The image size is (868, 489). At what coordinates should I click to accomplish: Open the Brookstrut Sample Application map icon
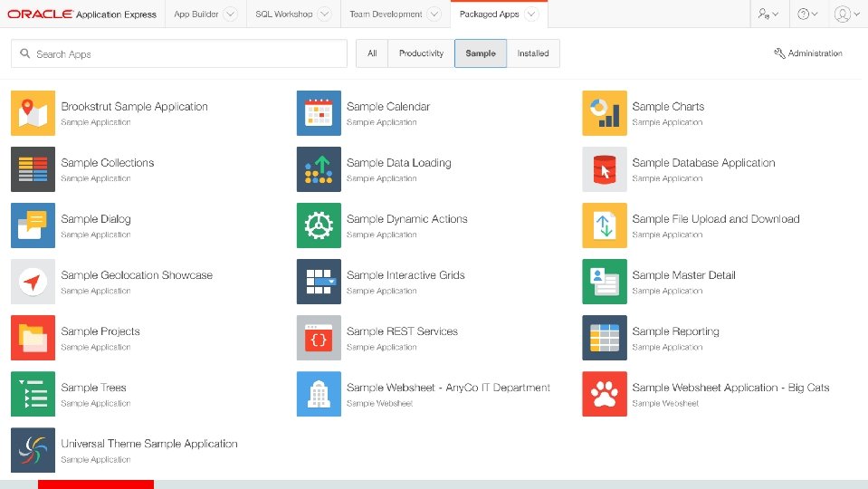33,113
